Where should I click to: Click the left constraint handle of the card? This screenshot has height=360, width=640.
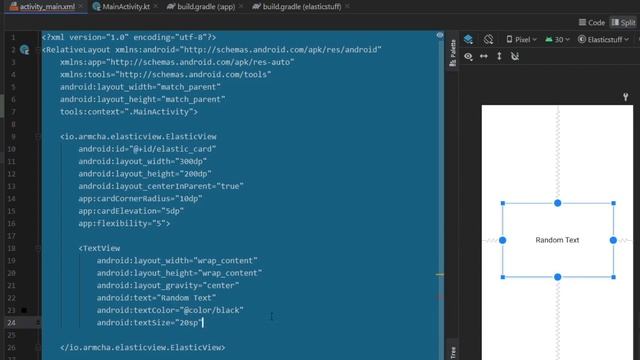click(x=502, y=240)
